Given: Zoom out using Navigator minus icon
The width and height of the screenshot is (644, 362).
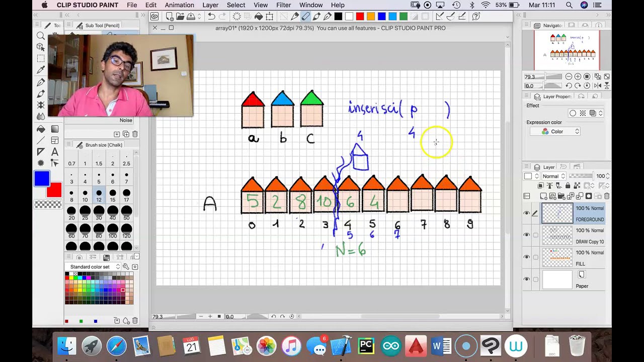Looking at the screenshot, I should 569,76.
